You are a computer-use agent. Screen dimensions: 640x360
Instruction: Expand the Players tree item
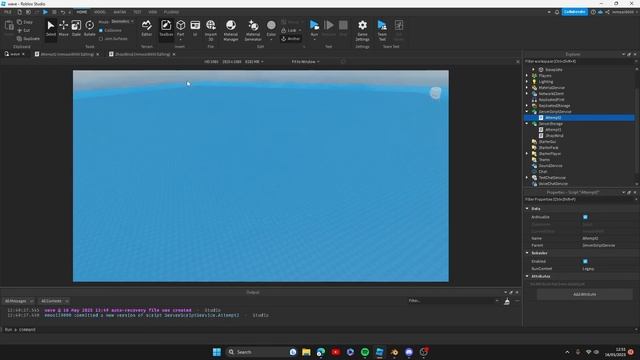(x=527, y=76)
